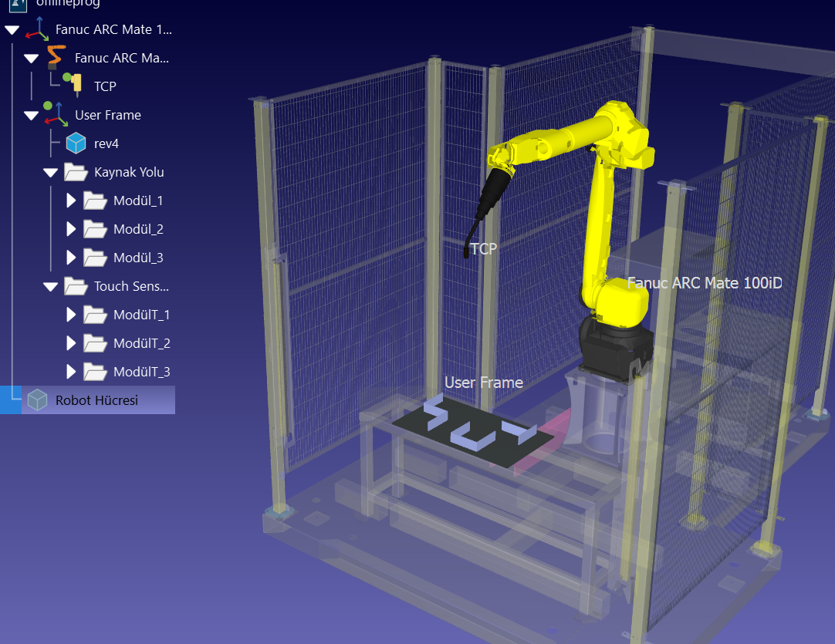Expand the ModülT_2 folder

point(71,343)
